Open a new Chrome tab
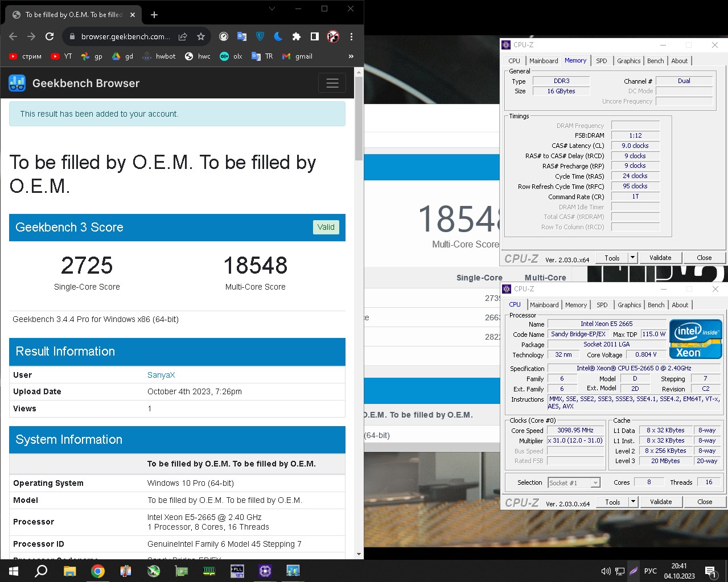The width and height of the screenshot is (728, 582). pyautogui.click(x=154, y=15)
